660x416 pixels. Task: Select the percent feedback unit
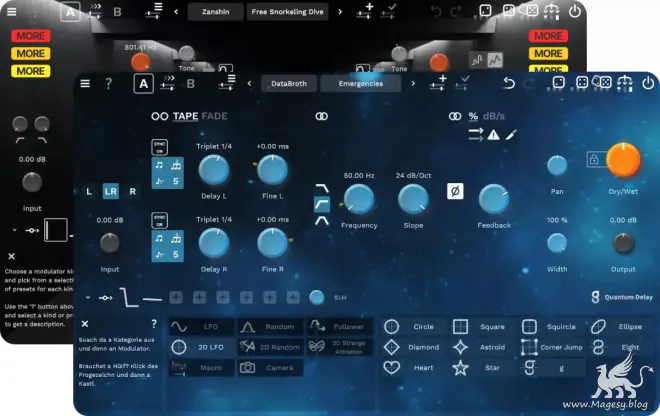473,116
